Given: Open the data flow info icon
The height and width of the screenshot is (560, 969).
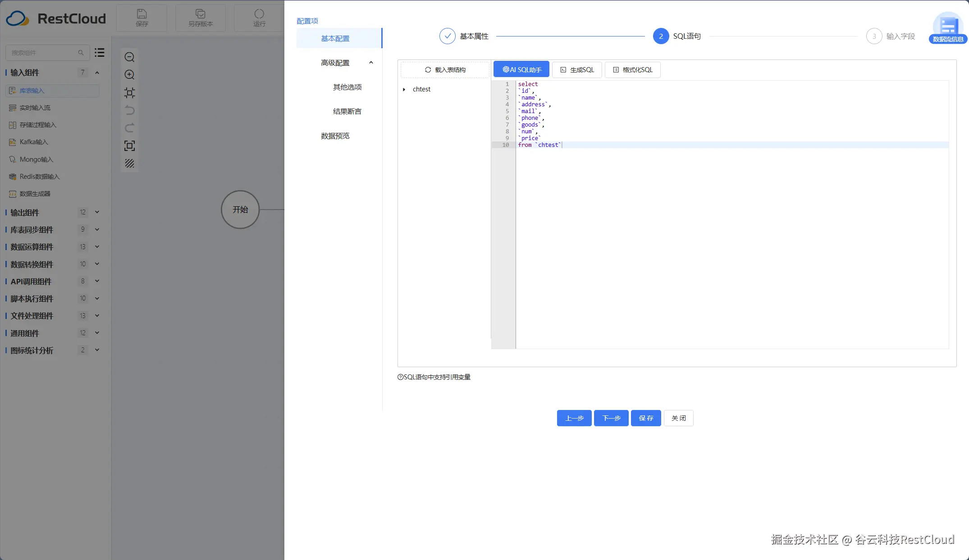Looking at the screenshot, I should 948,28.
